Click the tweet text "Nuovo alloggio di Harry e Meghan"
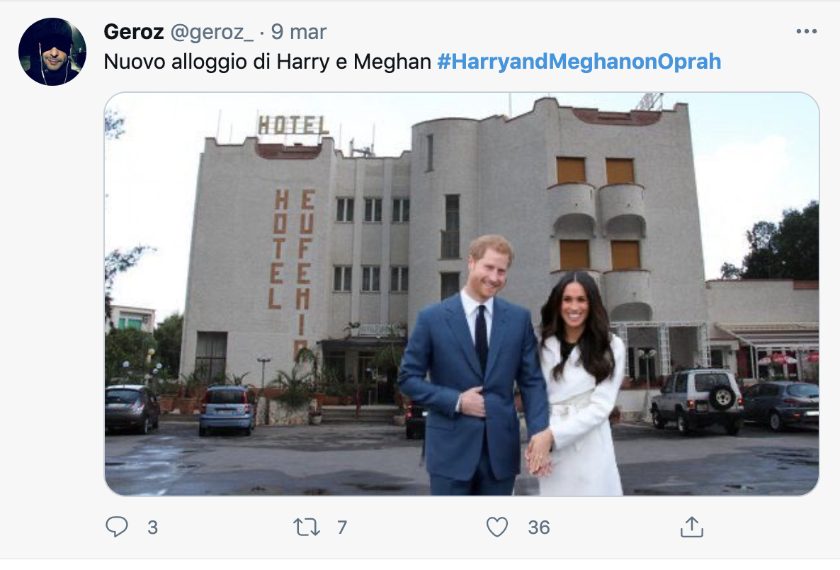The height and width of the screenshot is (570, 840). click(268, 61)
